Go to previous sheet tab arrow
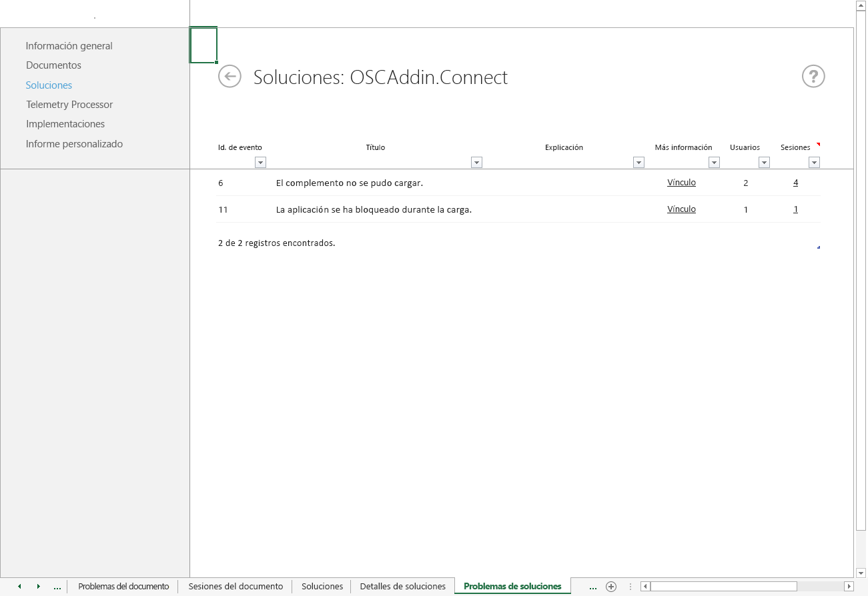 point(19,587)
